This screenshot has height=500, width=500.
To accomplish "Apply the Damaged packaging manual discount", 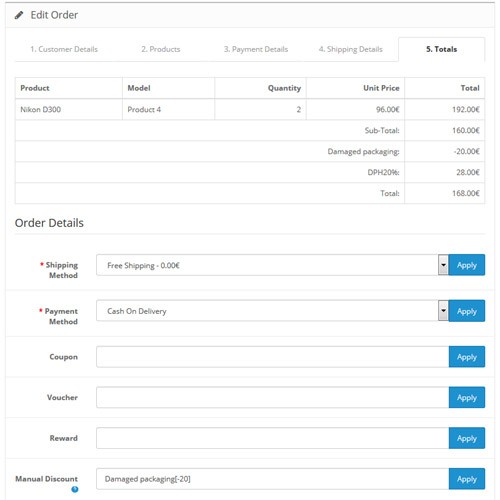I will (467, 479).
